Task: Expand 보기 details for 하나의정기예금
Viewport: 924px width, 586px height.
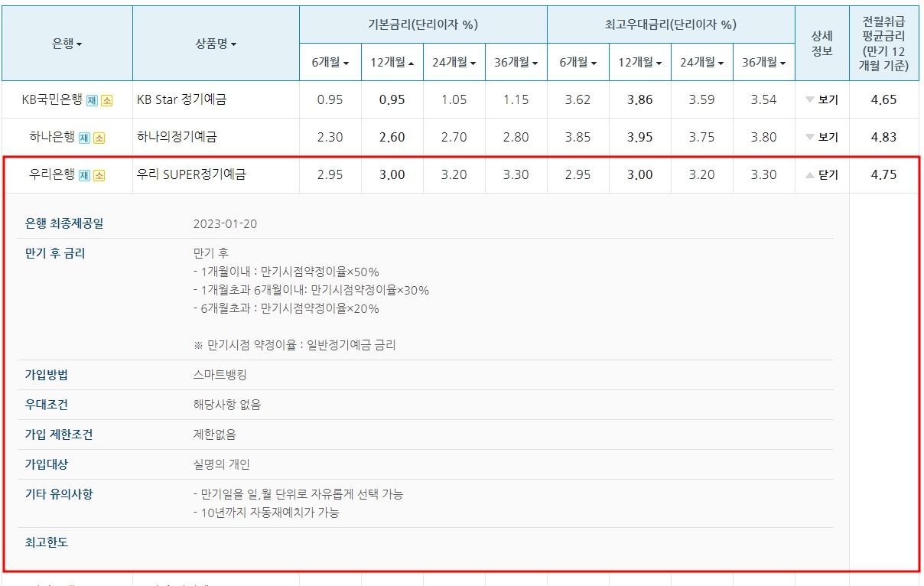Action: (x=822, y=138)
